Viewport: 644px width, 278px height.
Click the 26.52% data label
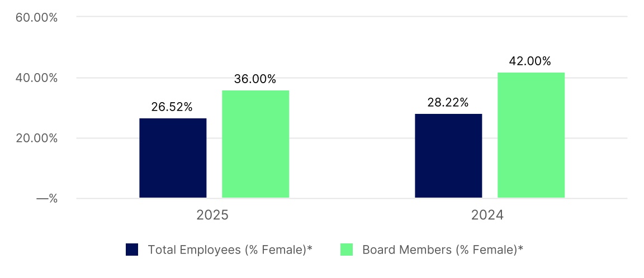coord(172,107)
